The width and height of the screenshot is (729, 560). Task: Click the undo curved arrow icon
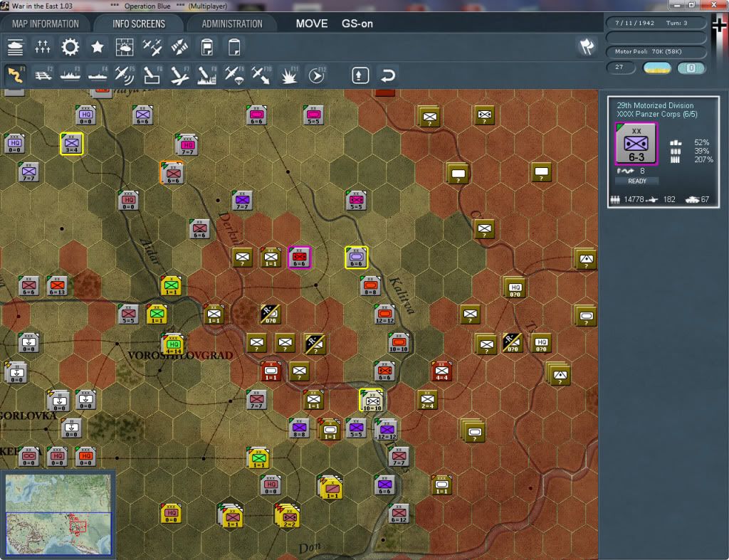tap(388, 75)
